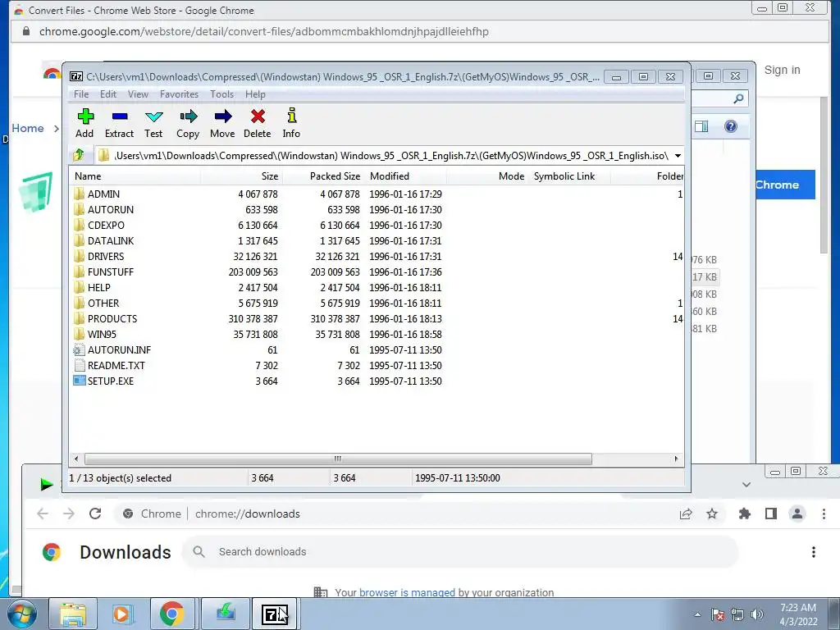Open the Edit menu in 7-Zip
Screen dimensions: 840x630
pos(108,94)
